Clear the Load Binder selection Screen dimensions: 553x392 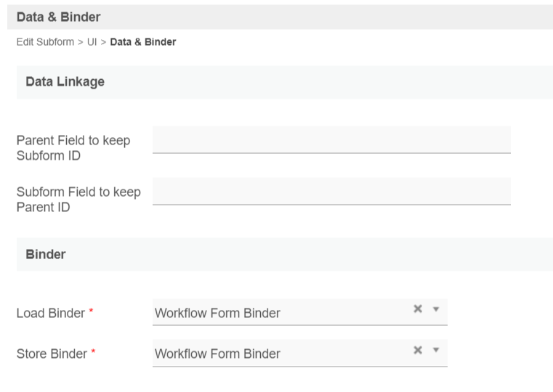pos(418,309)
